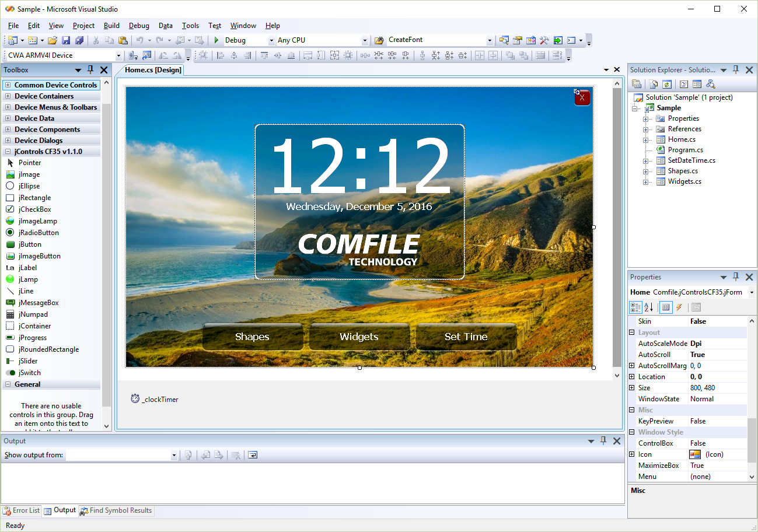The height and width of the screenshot is (532, 758).
Task: Click the Set Time button on the form
Action: pyautogui.click(x=466, y=337)
